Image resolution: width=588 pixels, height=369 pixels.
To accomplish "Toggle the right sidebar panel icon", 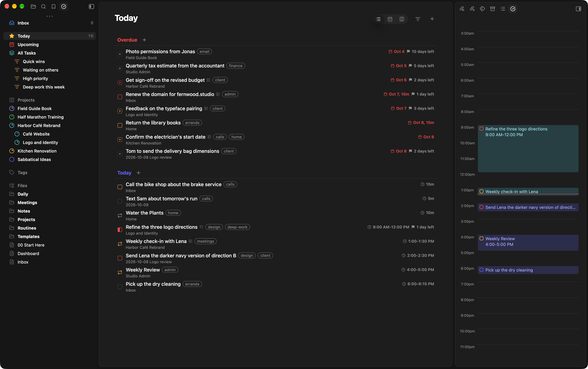I will 578,9.
